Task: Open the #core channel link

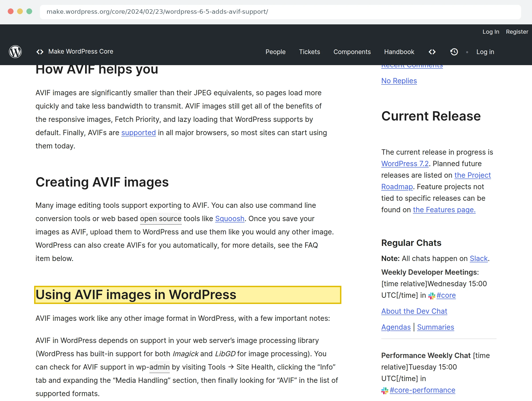Action: [x=446, y=295]
